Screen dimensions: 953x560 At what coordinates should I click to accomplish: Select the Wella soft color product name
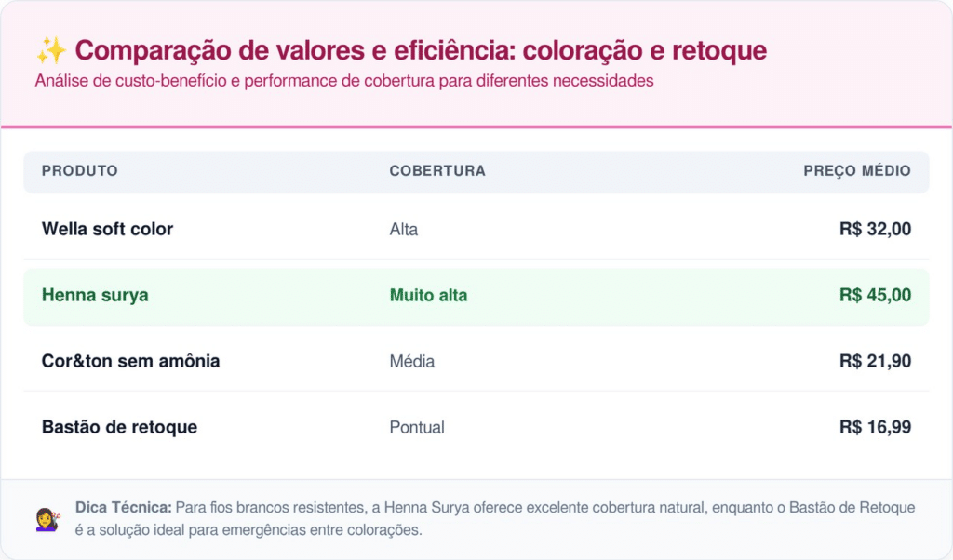pyautogui.click(x=107, y=229)
